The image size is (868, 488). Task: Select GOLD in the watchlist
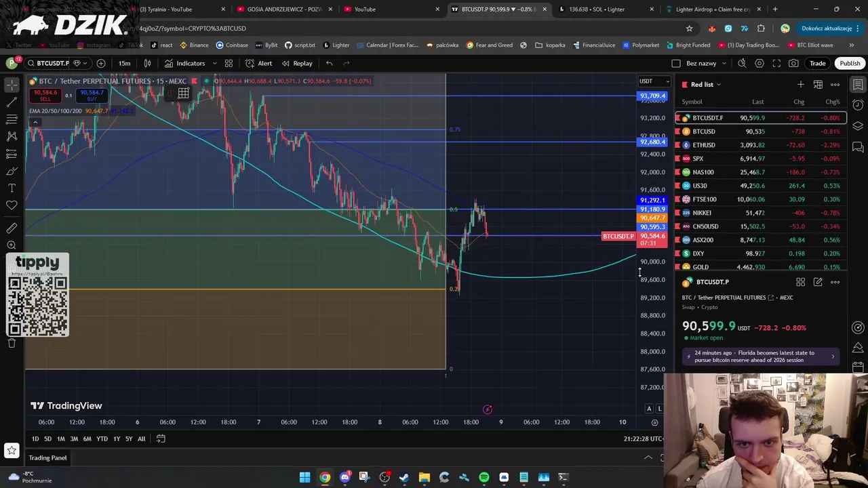pyautogui.click(x=761, y=267)
